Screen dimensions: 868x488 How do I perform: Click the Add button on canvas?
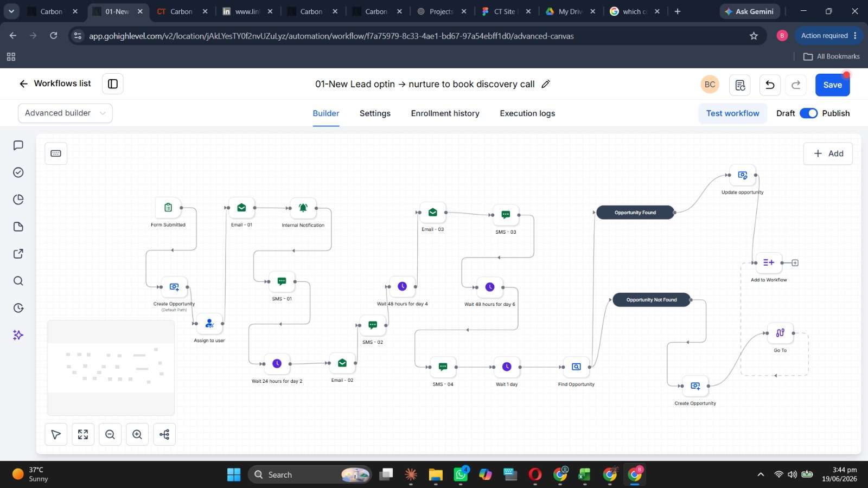click(x=828, y=153)
